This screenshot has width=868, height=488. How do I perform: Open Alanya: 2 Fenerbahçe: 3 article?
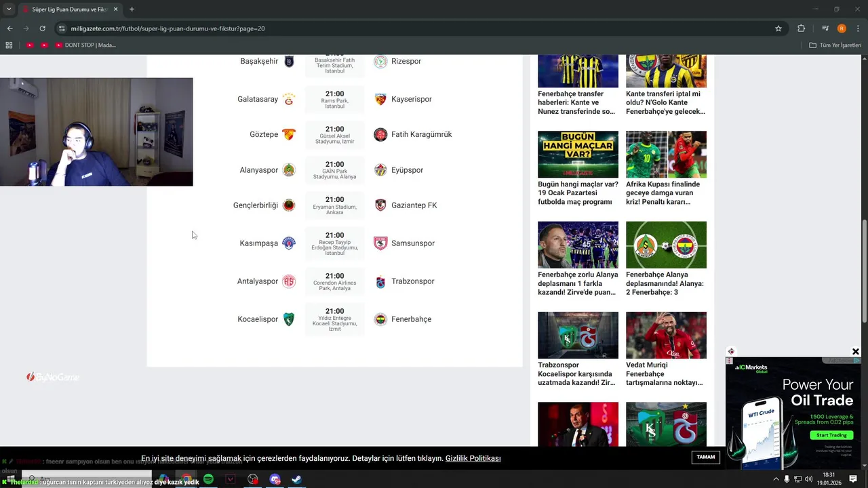666,283
